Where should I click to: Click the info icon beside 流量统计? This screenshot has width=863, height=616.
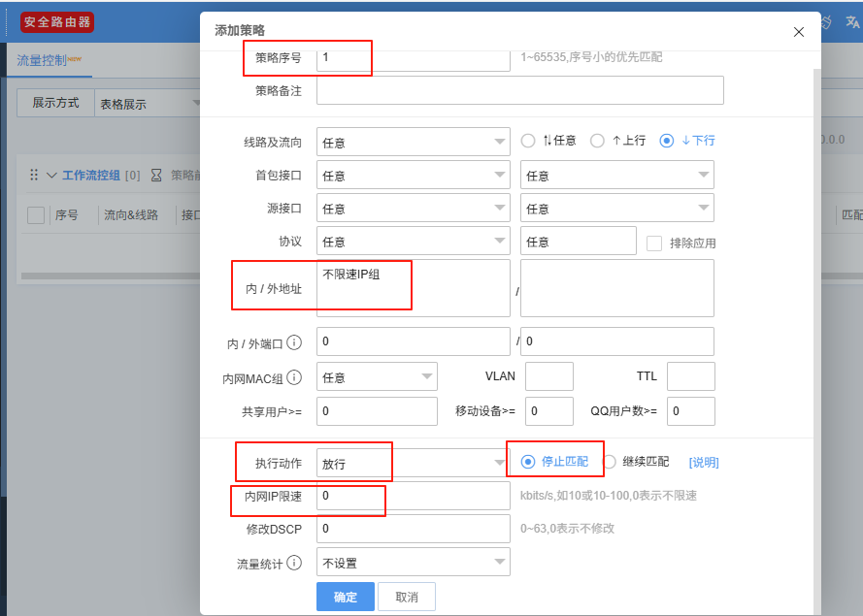point(294,563)
